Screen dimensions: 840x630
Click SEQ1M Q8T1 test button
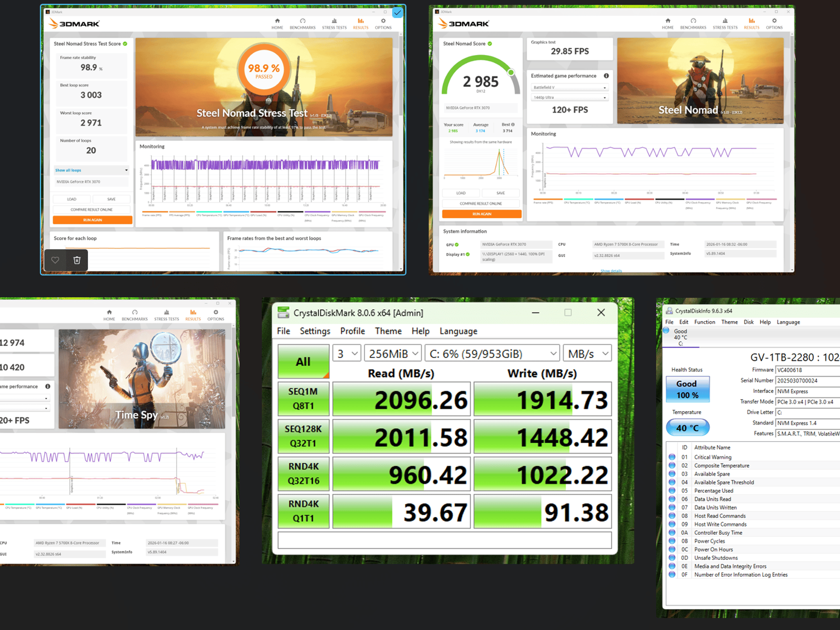click(304, 399)
